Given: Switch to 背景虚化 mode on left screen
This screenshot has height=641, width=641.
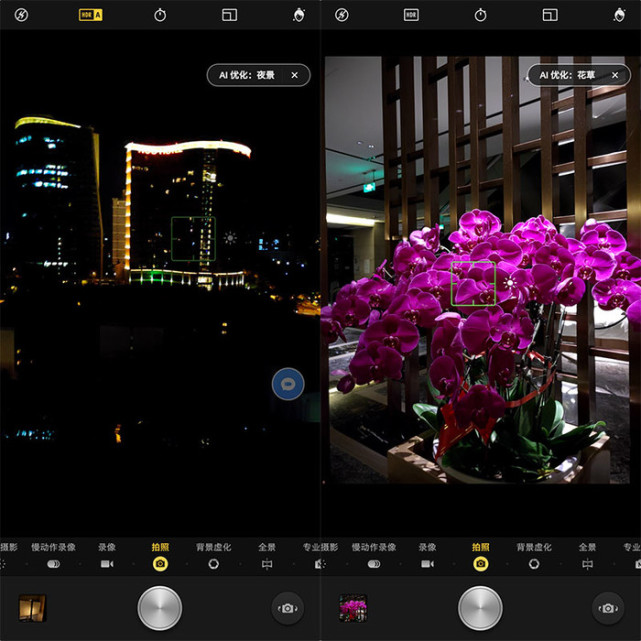Looking at the screenshot, I should [213, 547].
